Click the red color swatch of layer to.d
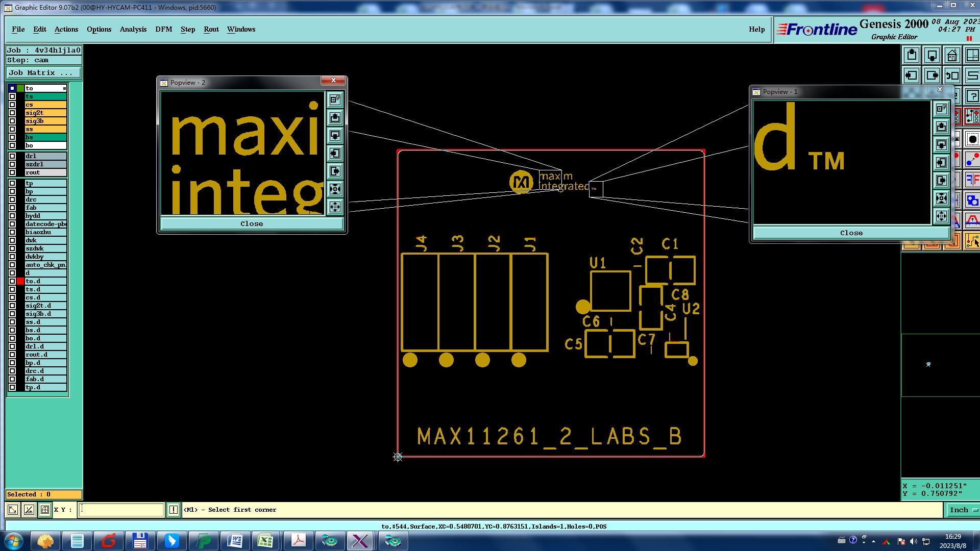The width and height of the screenshot is (980, 551). click(20, 281)
